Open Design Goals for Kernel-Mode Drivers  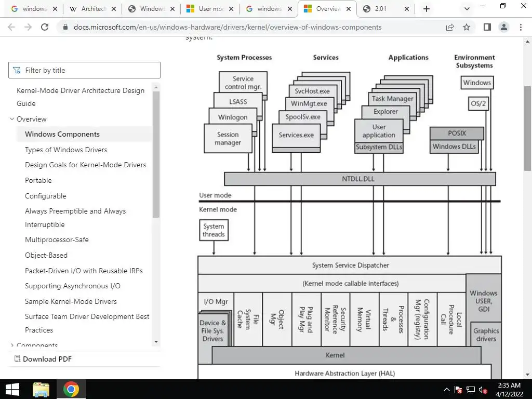[86, 165]
